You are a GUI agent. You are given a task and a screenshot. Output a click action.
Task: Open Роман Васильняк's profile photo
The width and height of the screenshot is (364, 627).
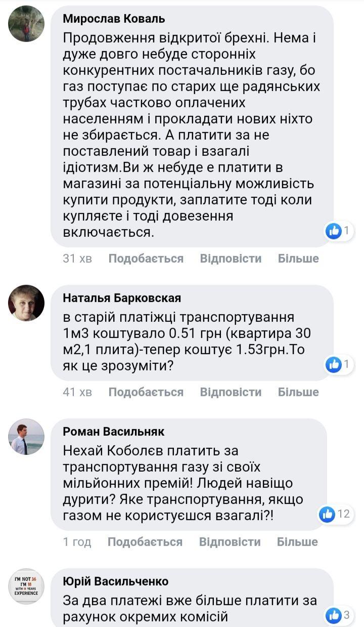[26, 437]
